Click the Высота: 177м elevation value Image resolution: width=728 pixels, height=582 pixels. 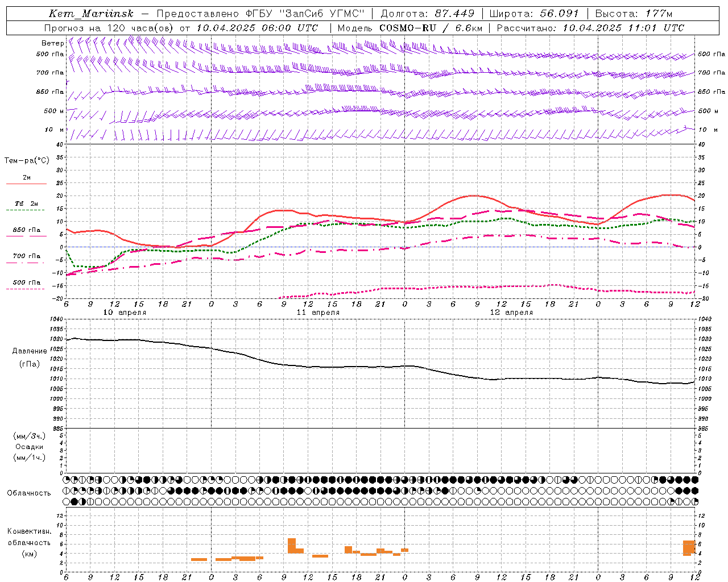pyautogui.click(x=634, y=14)
